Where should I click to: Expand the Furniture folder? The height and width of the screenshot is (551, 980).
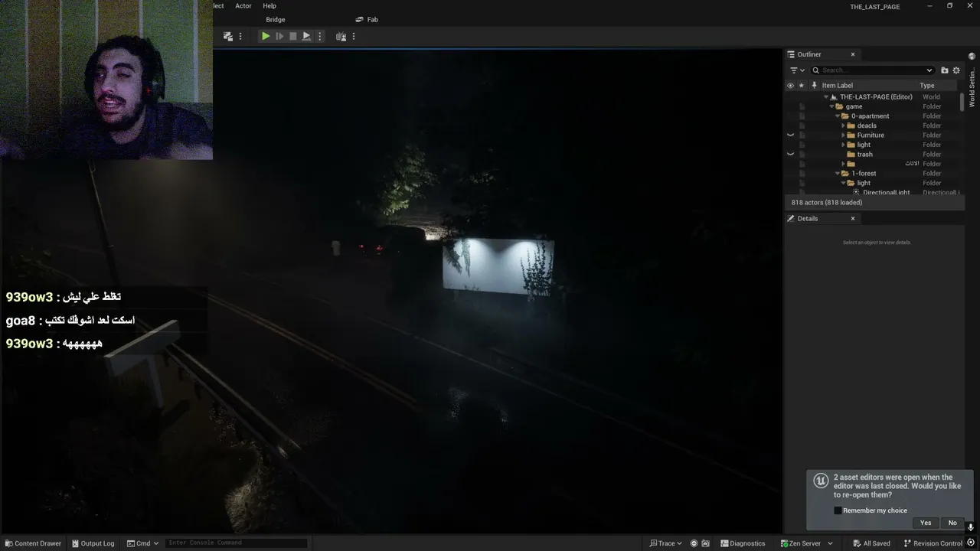tap(843, 135)
